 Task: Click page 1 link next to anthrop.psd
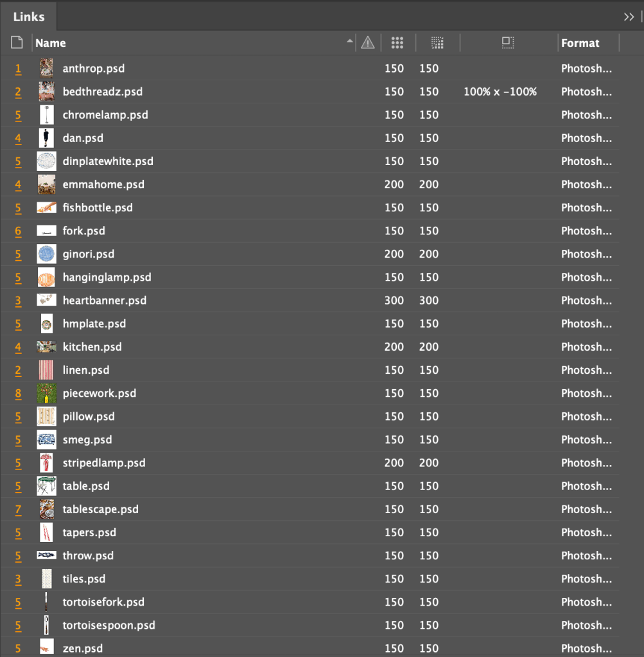point(18,69)
